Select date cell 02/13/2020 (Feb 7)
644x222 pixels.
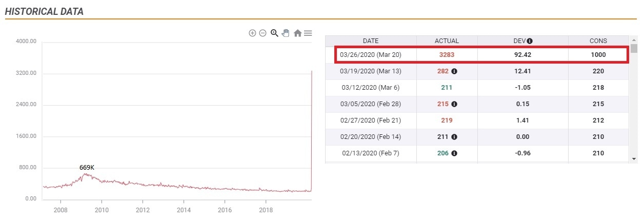pyautogui.click(x=371, y=153)
